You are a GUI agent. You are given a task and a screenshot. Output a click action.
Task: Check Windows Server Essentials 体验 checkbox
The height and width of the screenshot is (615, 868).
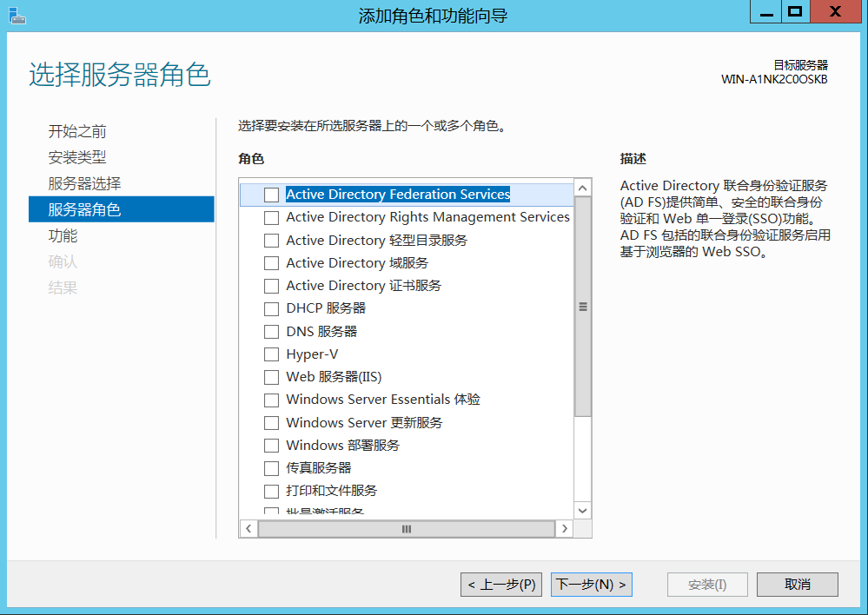click(271, 400)
